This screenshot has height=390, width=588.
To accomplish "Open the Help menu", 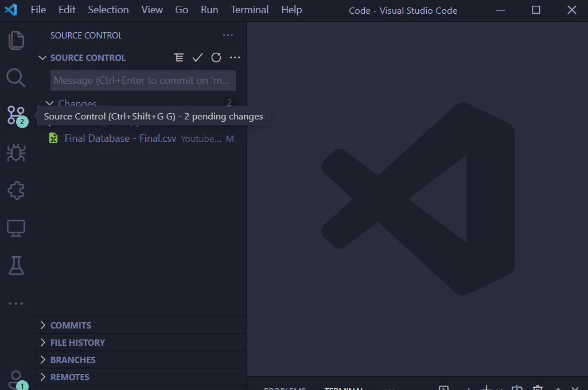I will coord(292,10).
